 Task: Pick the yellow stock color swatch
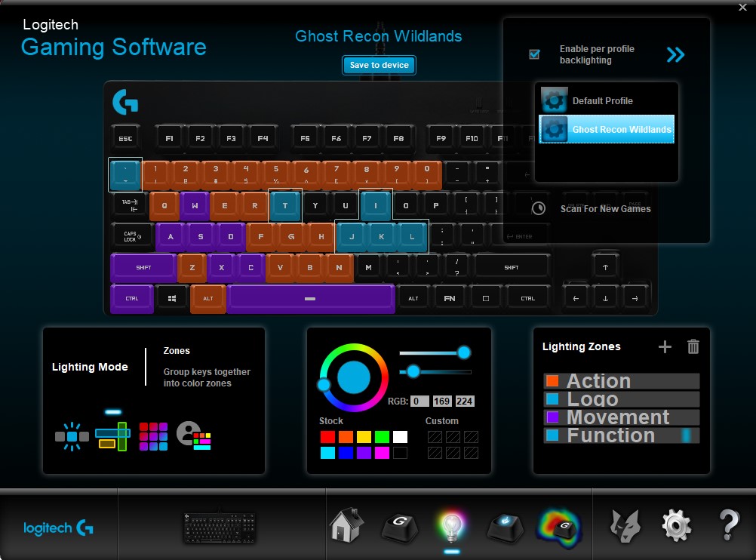click(364, 437)
